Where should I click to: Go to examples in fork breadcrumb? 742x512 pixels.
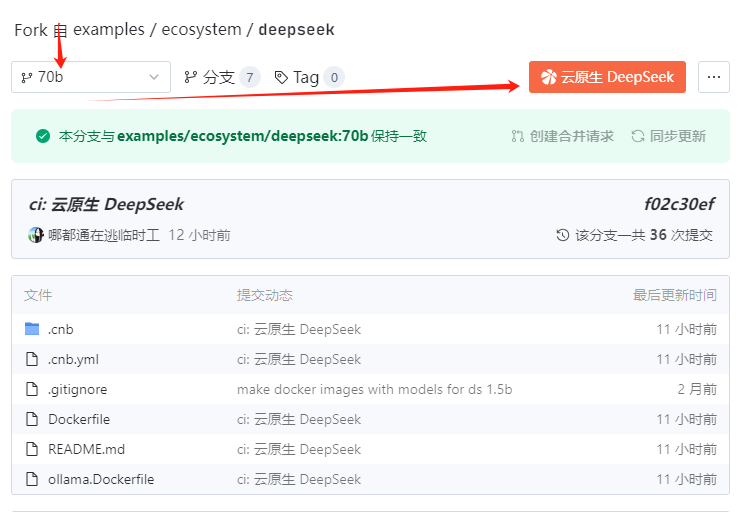point(108,30)
